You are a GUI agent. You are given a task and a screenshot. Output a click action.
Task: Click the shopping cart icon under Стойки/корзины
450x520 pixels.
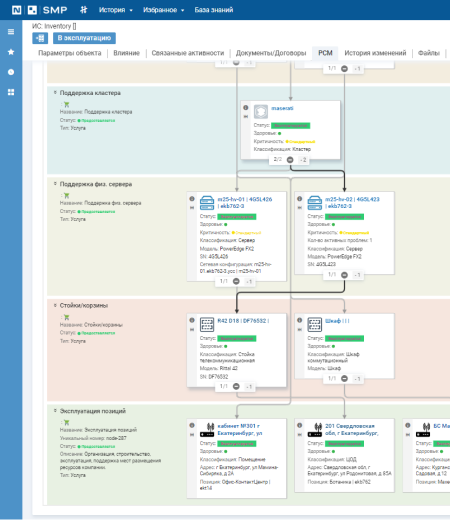tap(67, 317)
